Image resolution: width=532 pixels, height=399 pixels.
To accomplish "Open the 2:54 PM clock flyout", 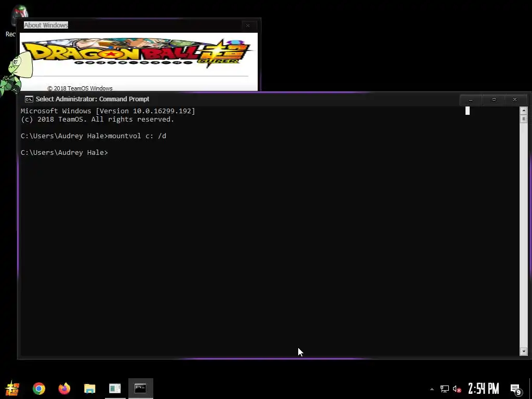I will coord(484,389).
